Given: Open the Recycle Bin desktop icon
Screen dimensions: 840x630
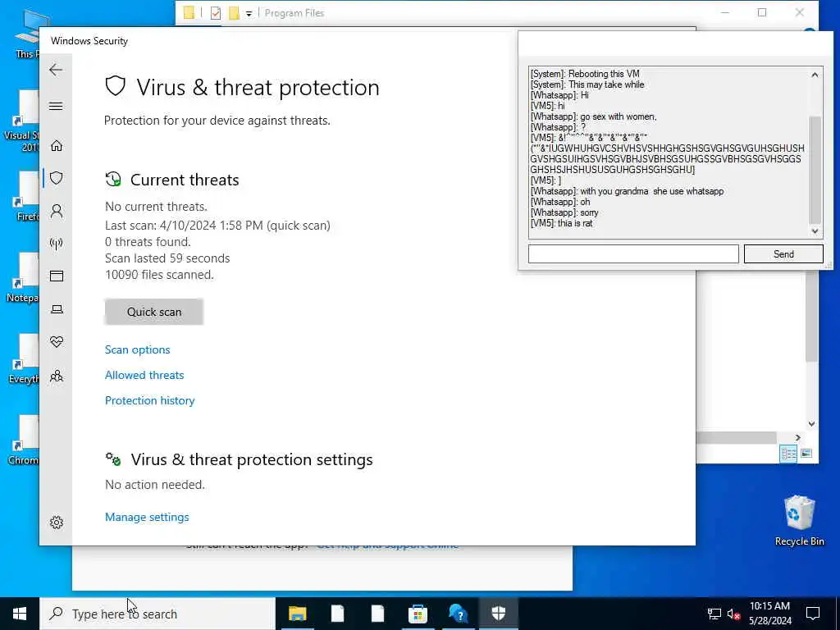Looking at the screenshot, I should pyautogui.click(x=799, y=521).
